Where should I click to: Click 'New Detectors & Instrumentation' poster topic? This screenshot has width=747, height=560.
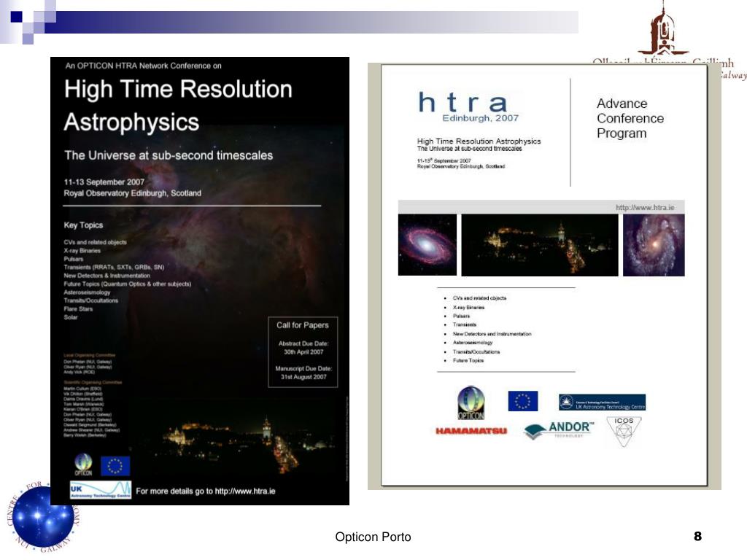click(107, 276)
